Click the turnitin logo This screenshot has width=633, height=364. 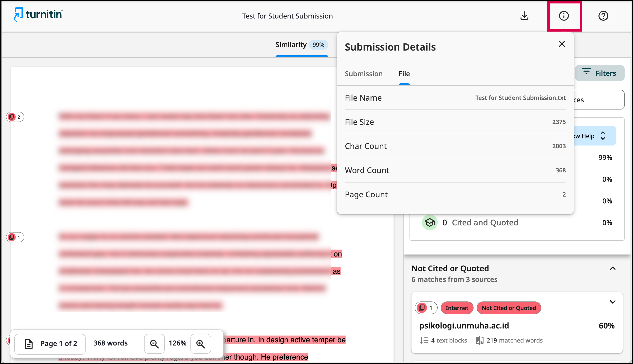[38, 15]
